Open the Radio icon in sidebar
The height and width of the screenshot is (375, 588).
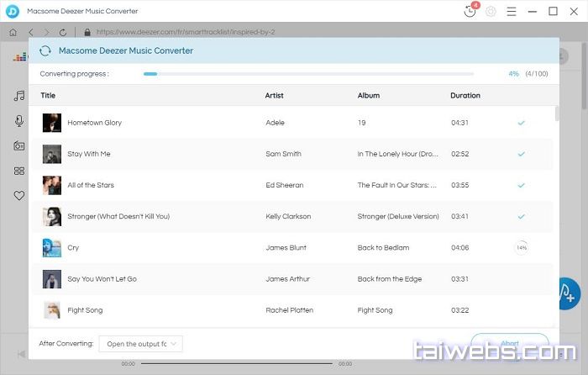coord(18,145)
